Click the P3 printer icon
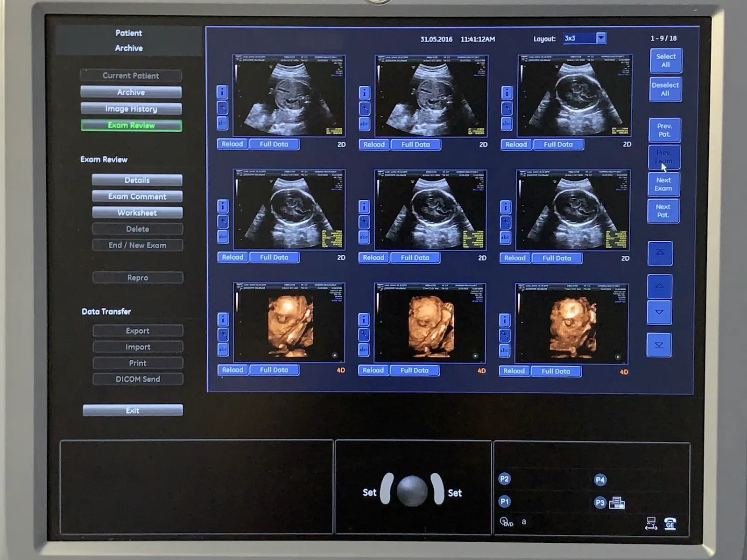The image size is (747, 560). [617, 503]
